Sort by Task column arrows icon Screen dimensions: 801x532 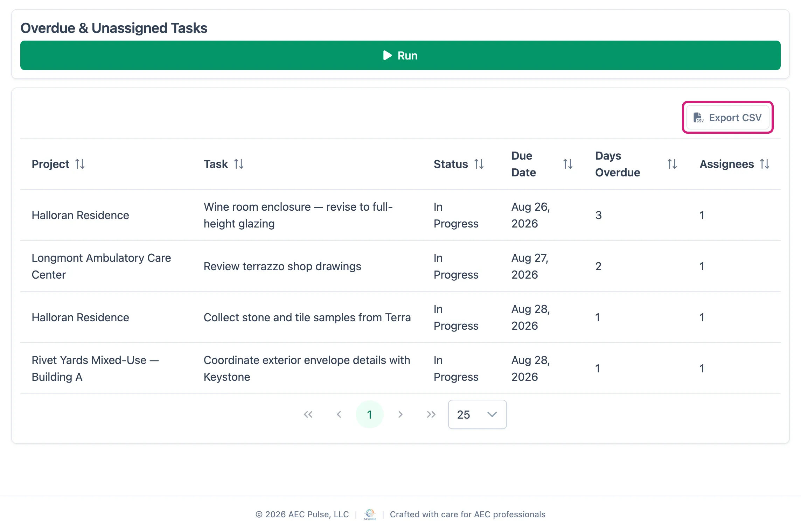tap(239, 164)
